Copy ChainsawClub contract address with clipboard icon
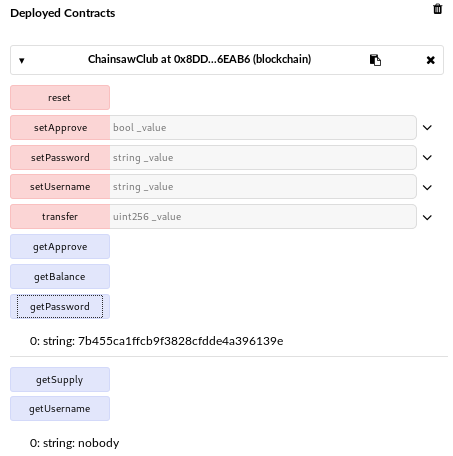 pos(375,60)
